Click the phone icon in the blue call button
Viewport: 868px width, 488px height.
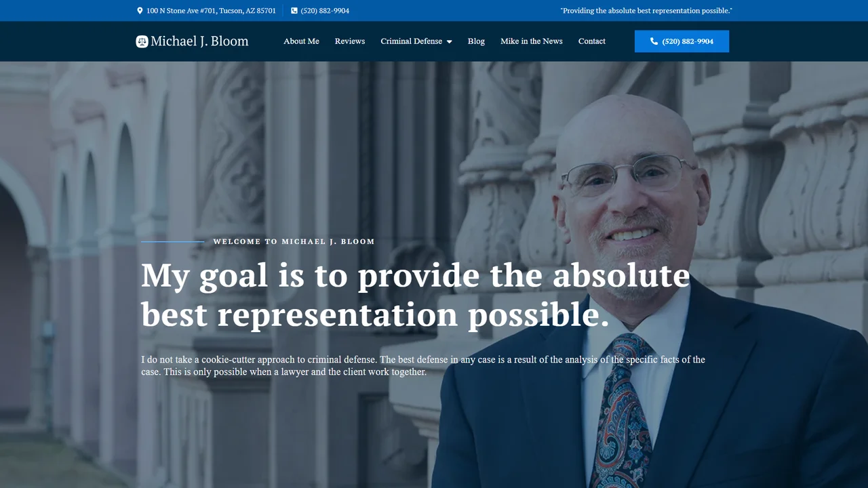coord(654,41)
